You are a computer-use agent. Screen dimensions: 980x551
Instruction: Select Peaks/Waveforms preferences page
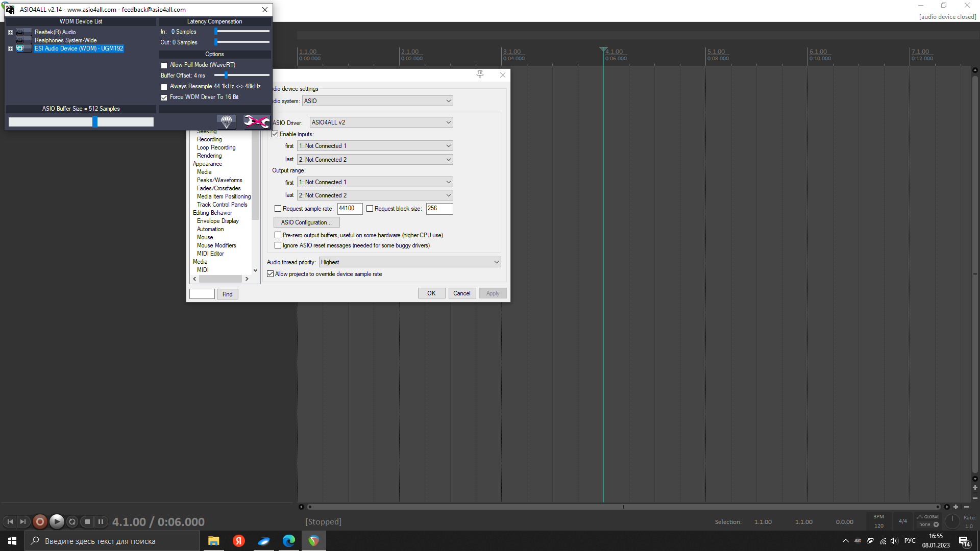(219, 180)
